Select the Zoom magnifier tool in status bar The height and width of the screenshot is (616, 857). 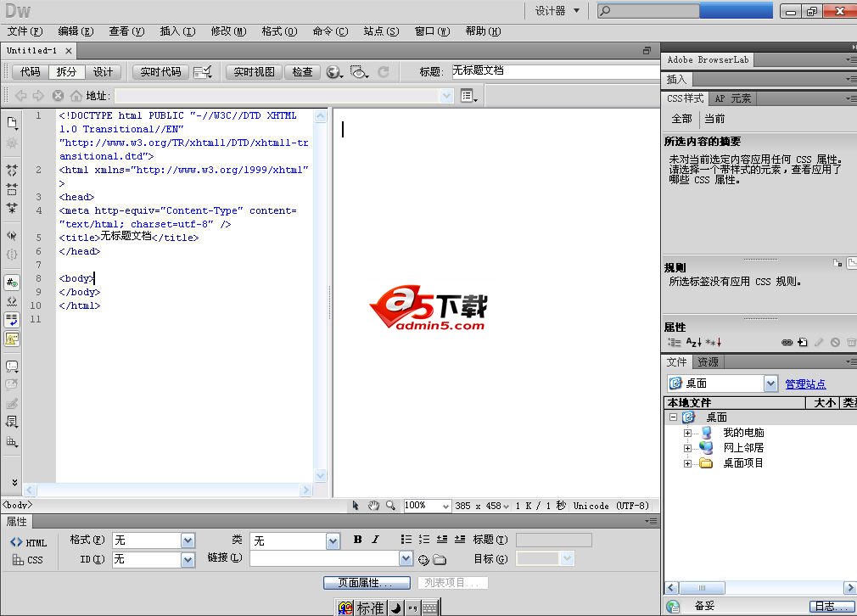point(390,506)
